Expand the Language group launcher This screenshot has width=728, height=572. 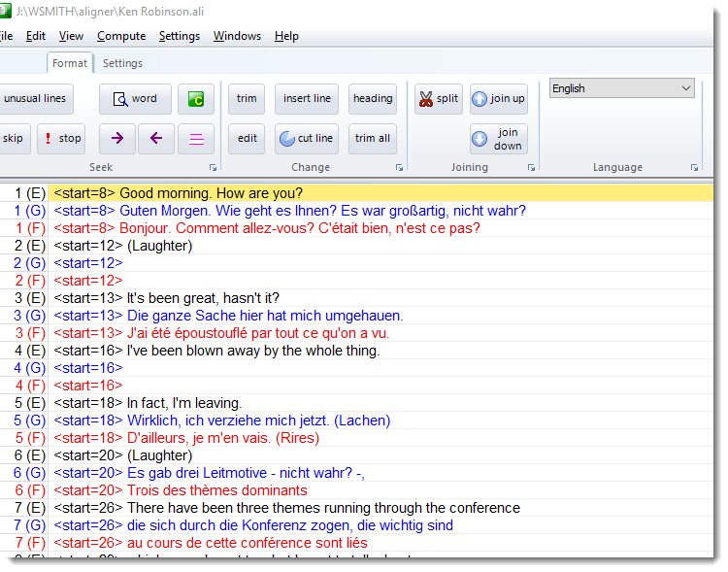(x=695, y=168)
